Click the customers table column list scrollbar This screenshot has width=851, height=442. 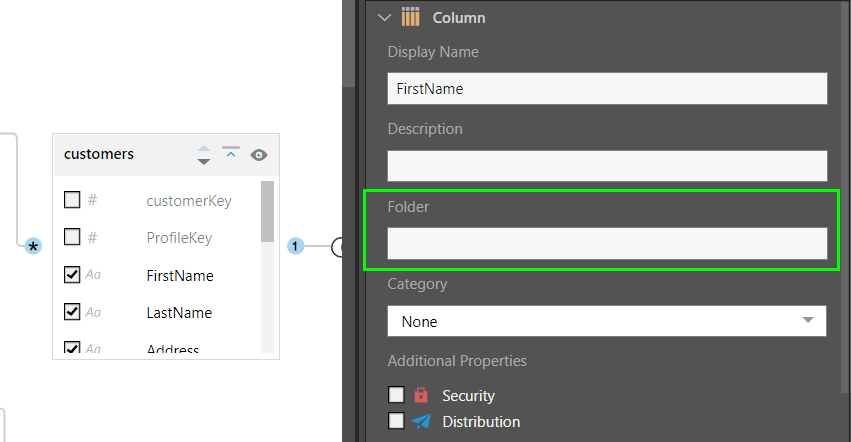267,211
